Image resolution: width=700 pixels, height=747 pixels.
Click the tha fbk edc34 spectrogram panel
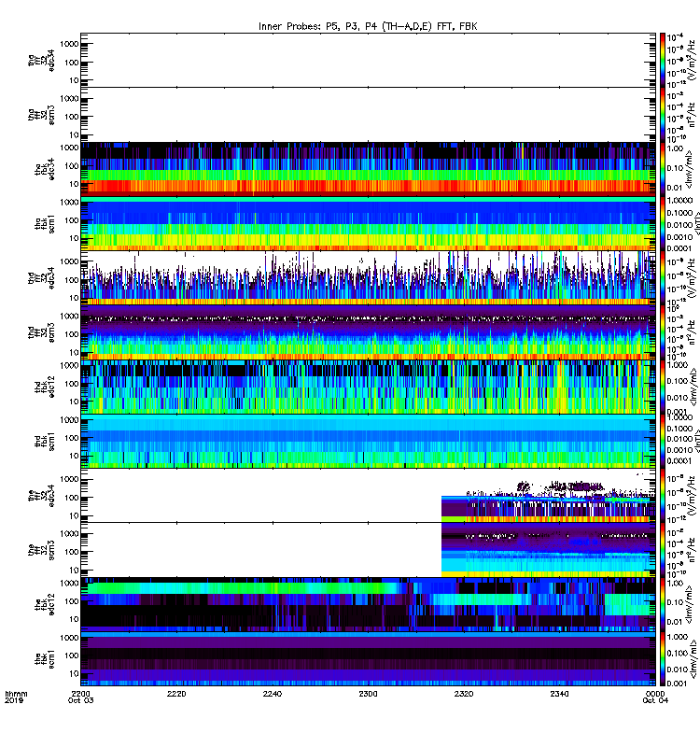pyautogui.click(x=368, y=169)
